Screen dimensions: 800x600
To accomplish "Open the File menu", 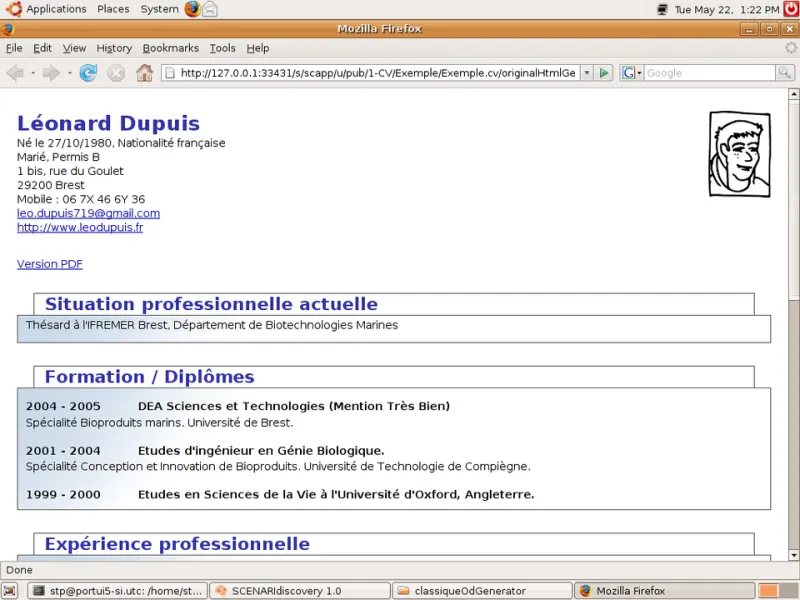I will [14, 48].
